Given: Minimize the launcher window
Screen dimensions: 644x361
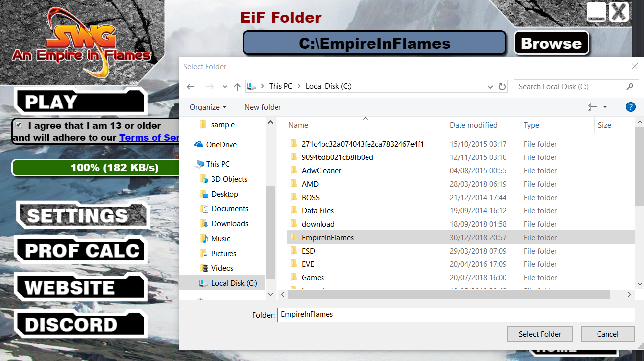Looking at the screenshot, I should click(x=597, y=11).
